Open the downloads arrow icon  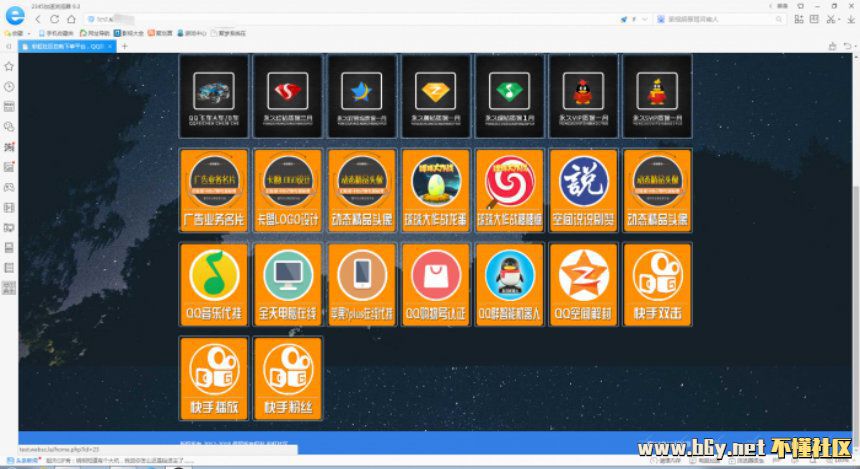click(x=851, y=19)
